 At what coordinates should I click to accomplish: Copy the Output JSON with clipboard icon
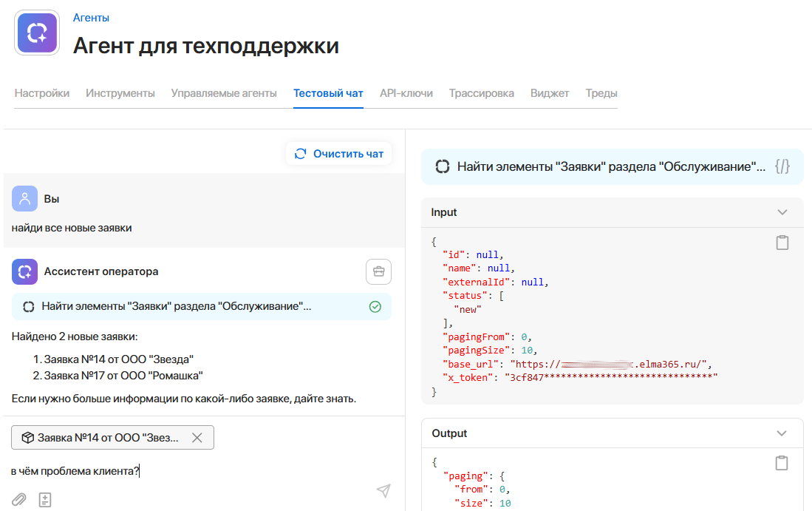782,463
